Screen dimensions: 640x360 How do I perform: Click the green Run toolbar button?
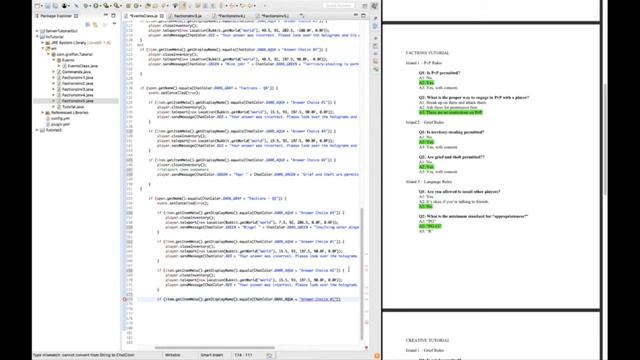[x=96, y=6]
